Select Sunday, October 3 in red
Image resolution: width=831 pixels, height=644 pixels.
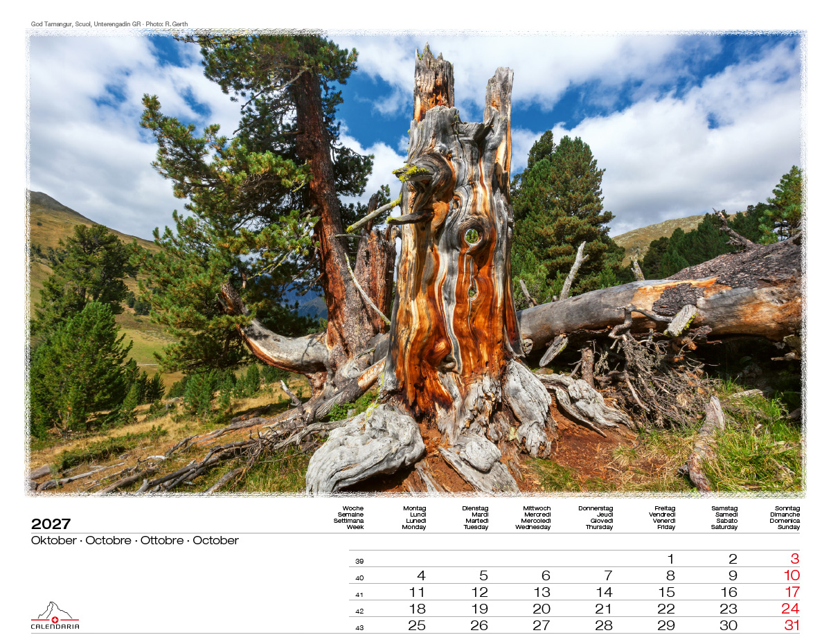(795, 559)
